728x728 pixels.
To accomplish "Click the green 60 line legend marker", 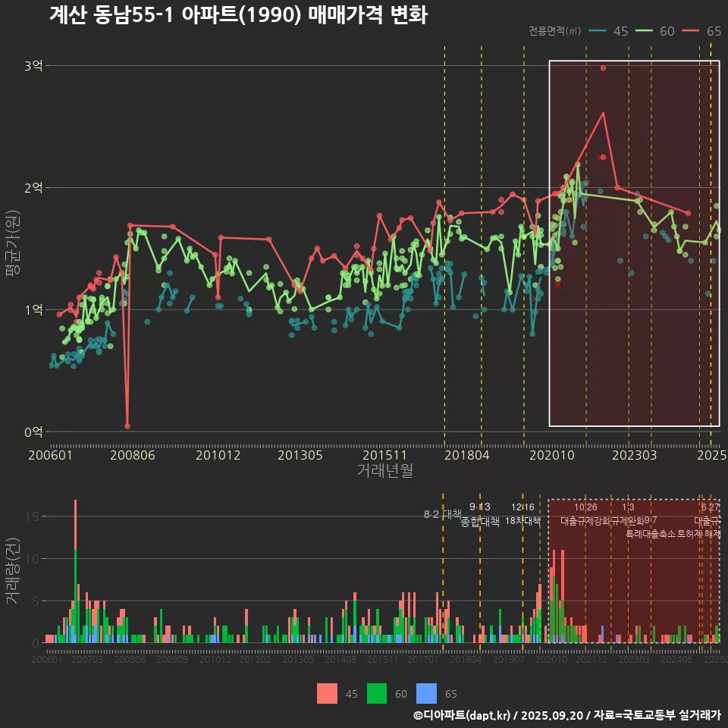I will 645,31.
